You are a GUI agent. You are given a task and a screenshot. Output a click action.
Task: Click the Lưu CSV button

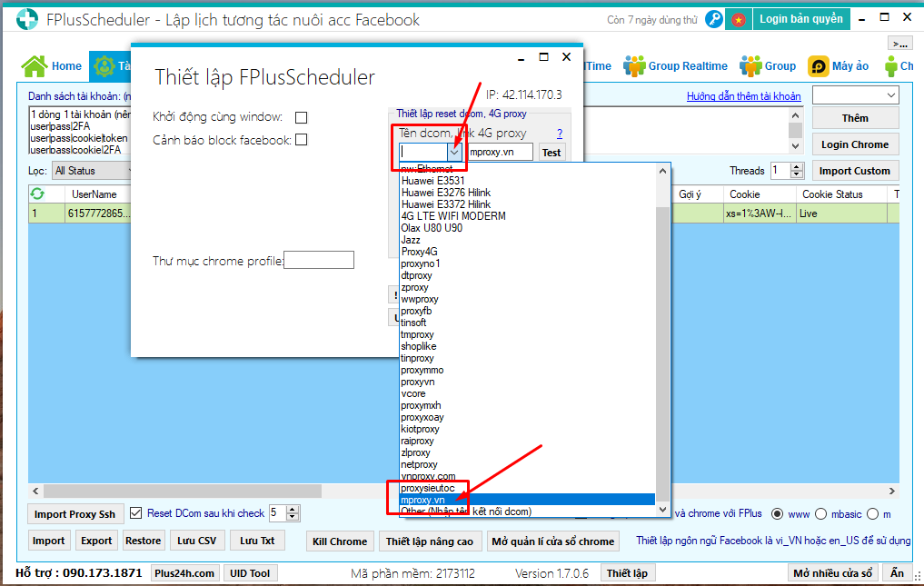tap(197, 541)
